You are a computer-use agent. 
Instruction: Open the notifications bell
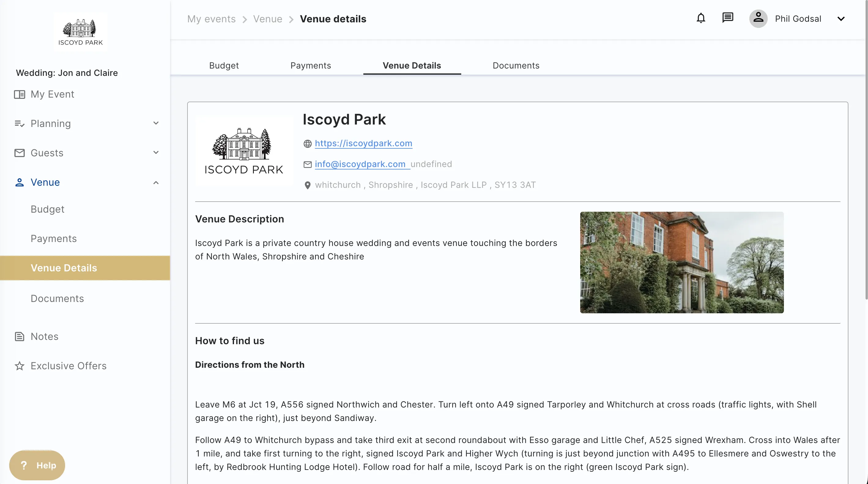[x=701, y=18]
